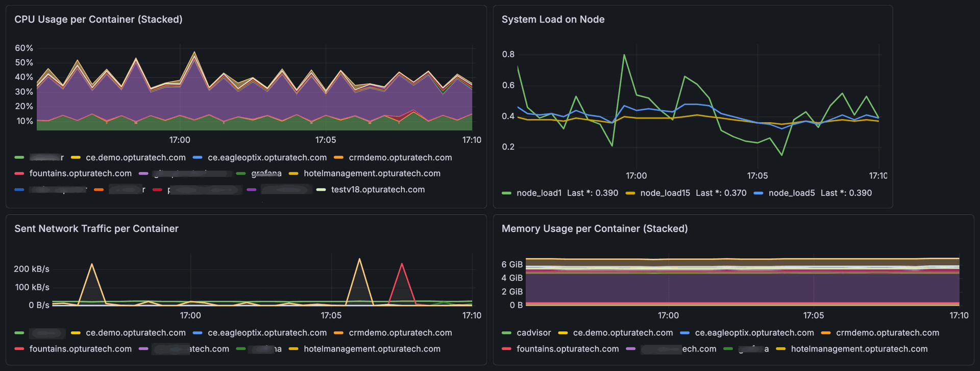Click yellow color marker beside node_load15

(x=630, y=193)
